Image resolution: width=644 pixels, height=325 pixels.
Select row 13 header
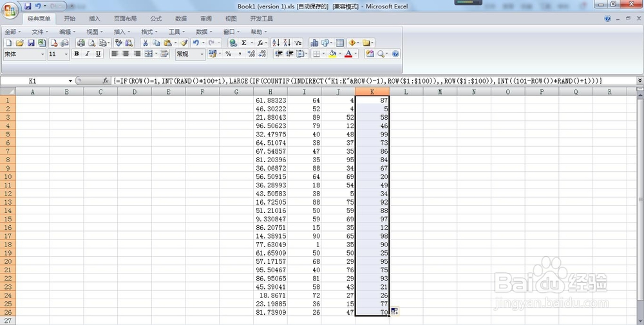[8, 202]
